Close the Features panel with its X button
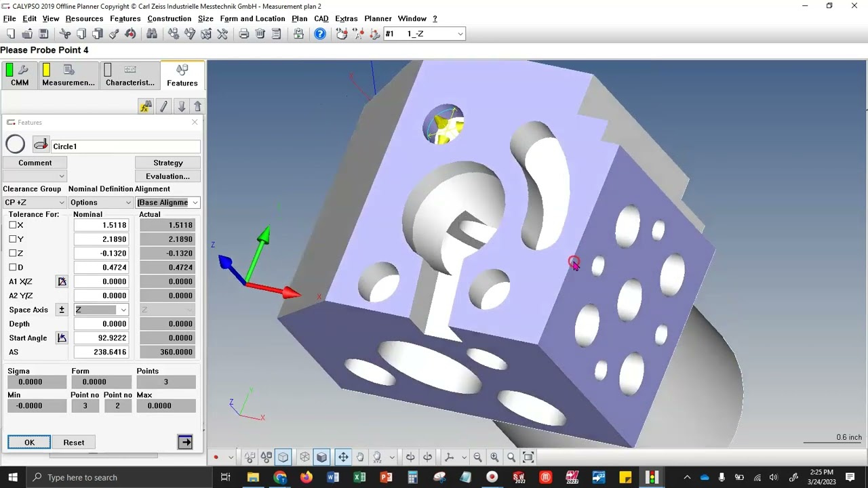The width and height of the screenshot is (868, 488). coord(195,122)
